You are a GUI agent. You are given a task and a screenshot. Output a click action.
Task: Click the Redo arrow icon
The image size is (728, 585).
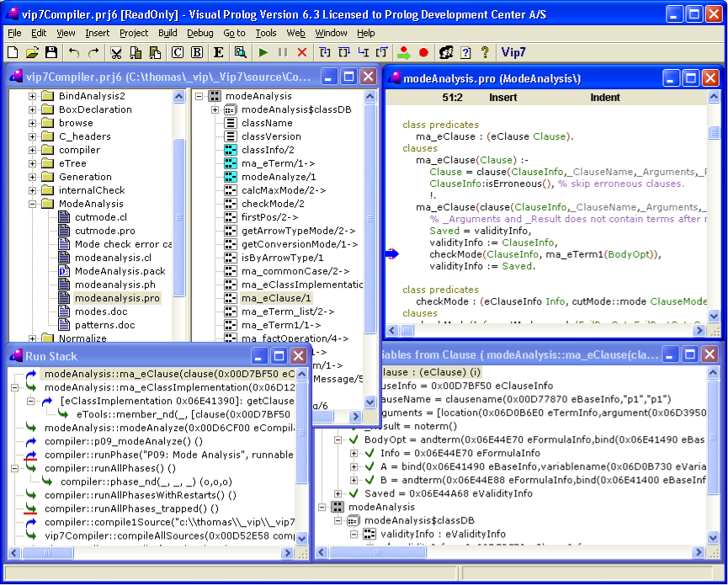[93, 52]
